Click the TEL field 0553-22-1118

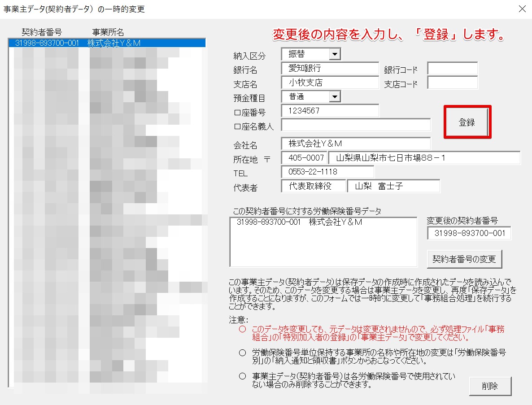pos(327,172)
